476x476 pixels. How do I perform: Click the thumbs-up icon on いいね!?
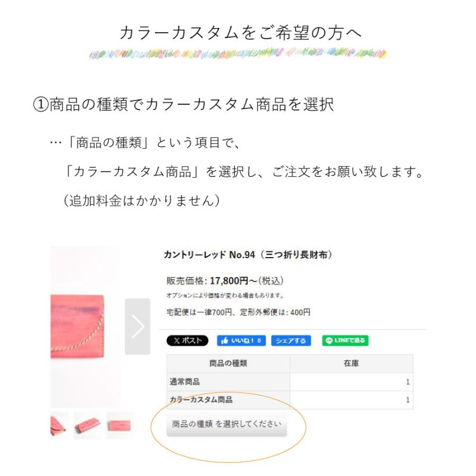click(x=226, y=340)
